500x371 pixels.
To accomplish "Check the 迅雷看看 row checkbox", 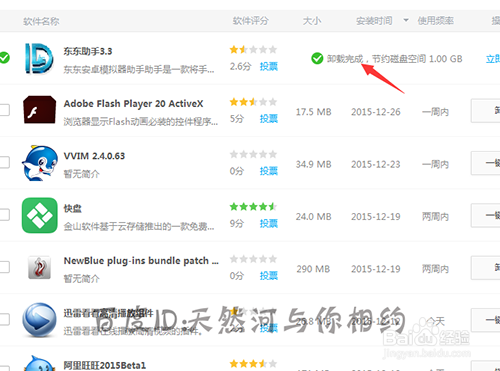I will (4, 319).
